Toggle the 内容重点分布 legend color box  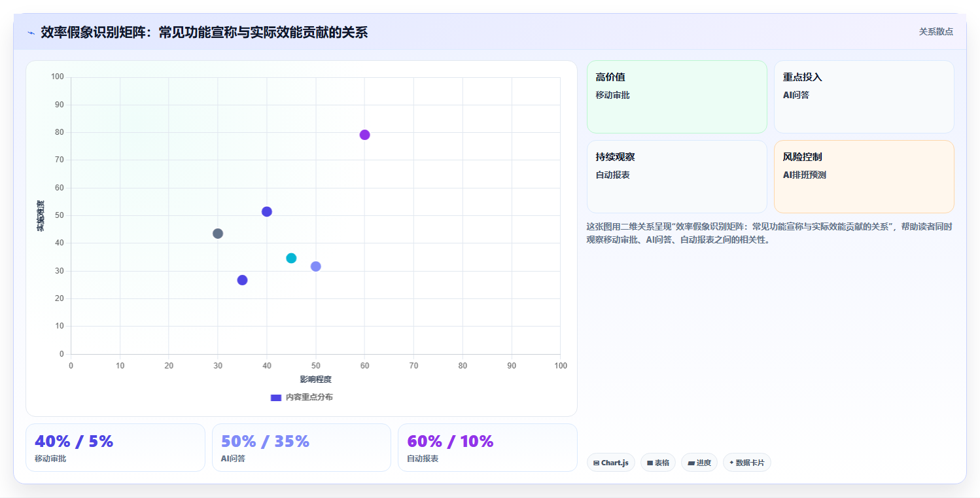276,397
